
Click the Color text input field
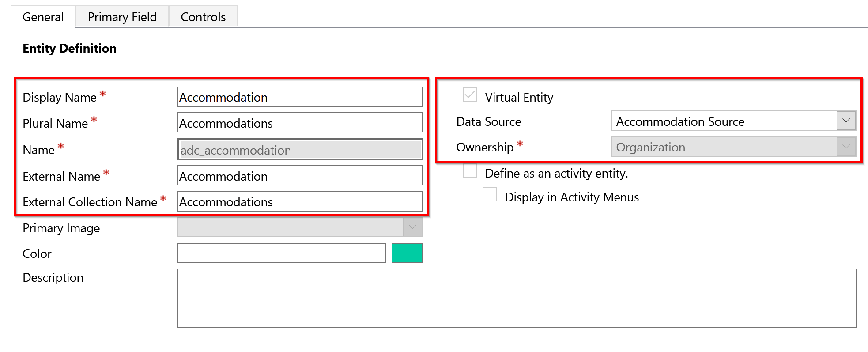tap(281, 253)
